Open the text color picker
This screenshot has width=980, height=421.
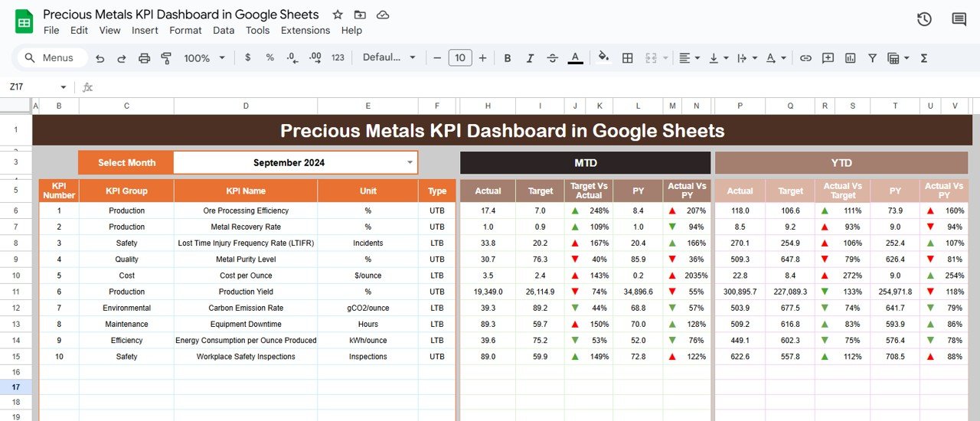pos(575,57)
